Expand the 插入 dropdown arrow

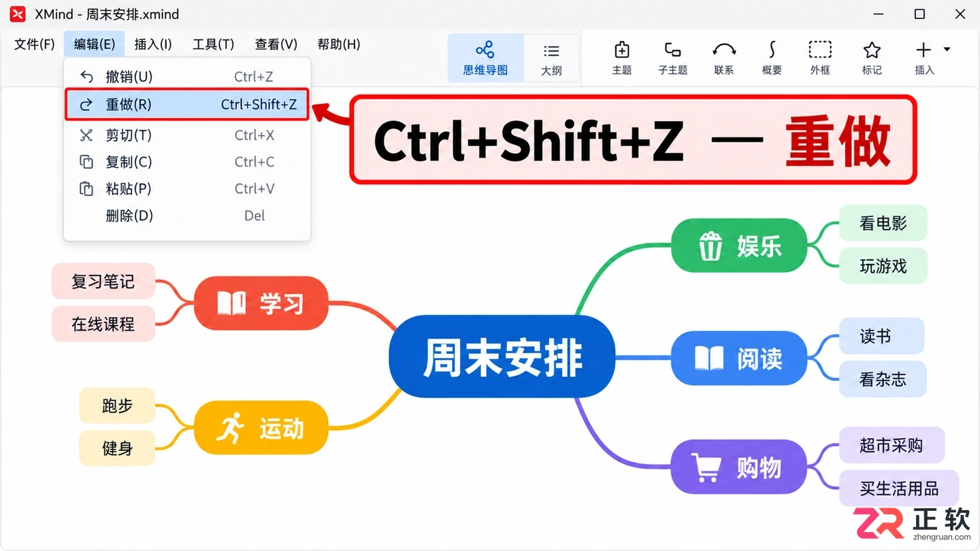point(947,50)
